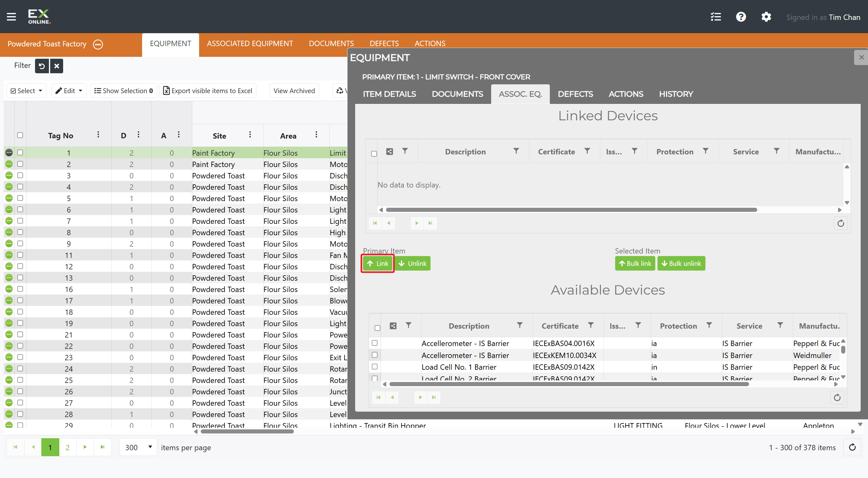Viewport: 868px width, 478px height.
Task: Open the History tab in equipment panel
Action: coord(676,94)
